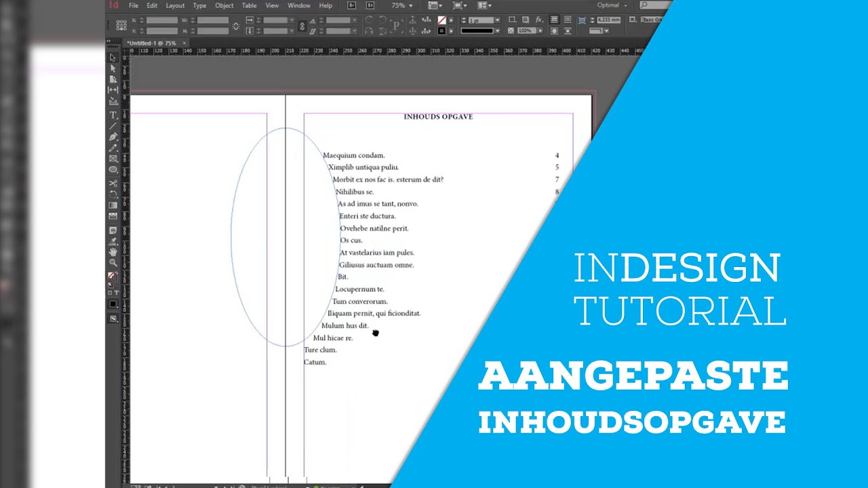Select the Gradient Feather tool

coord(113,216)
